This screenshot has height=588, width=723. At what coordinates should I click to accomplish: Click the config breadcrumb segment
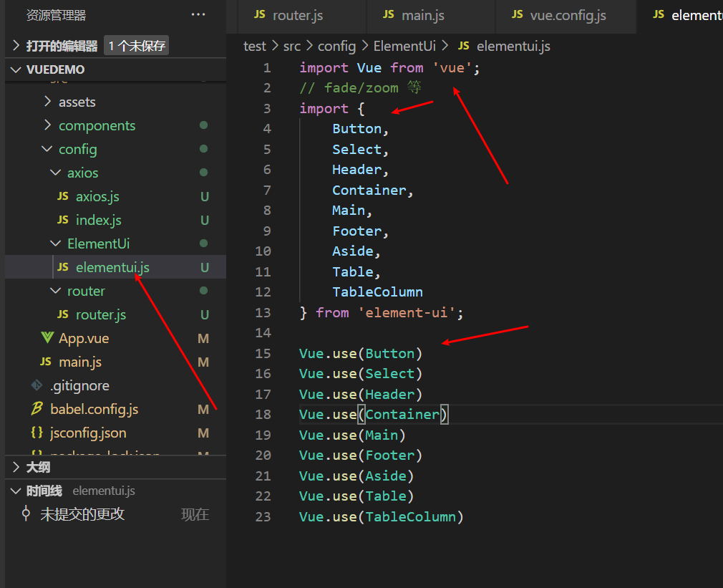(x=336, y=46)
